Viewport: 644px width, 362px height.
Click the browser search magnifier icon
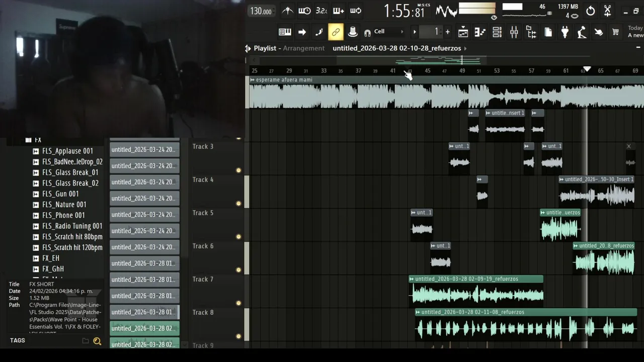pyautogui.click(x=97, y=341)
